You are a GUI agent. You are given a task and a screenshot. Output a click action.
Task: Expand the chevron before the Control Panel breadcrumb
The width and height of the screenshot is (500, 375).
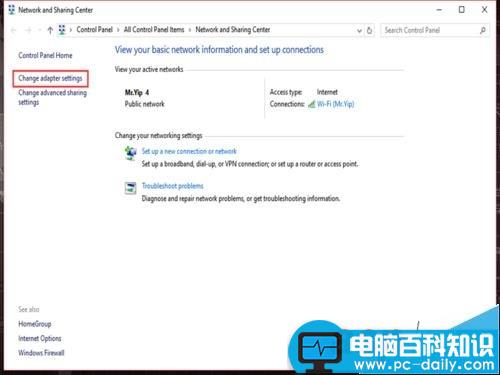(71, 30)
